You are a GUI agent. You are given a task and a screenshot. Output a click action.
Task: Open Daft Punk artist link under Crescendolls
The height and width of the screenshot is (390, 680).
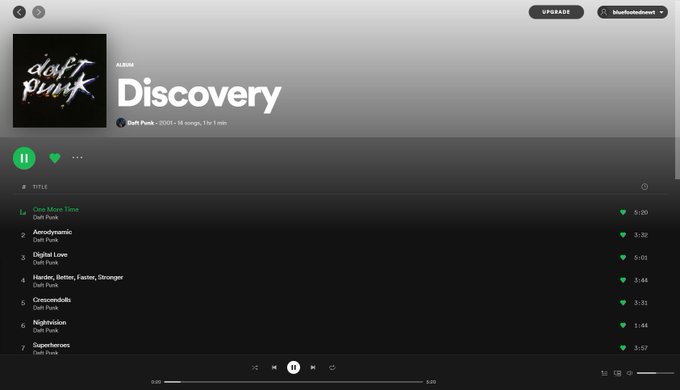(46, 308)
